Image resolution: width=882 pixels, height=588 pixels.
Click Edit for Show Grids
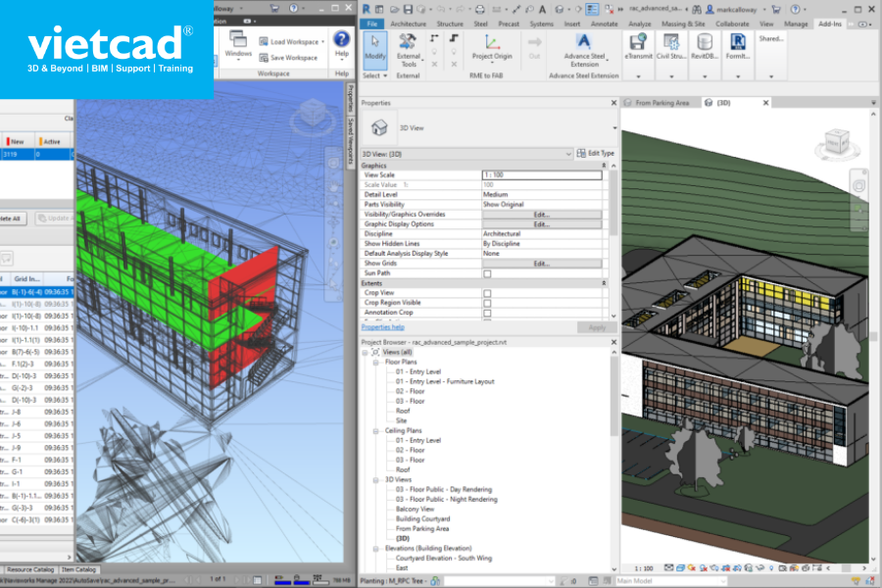click(x=542, y=264)
